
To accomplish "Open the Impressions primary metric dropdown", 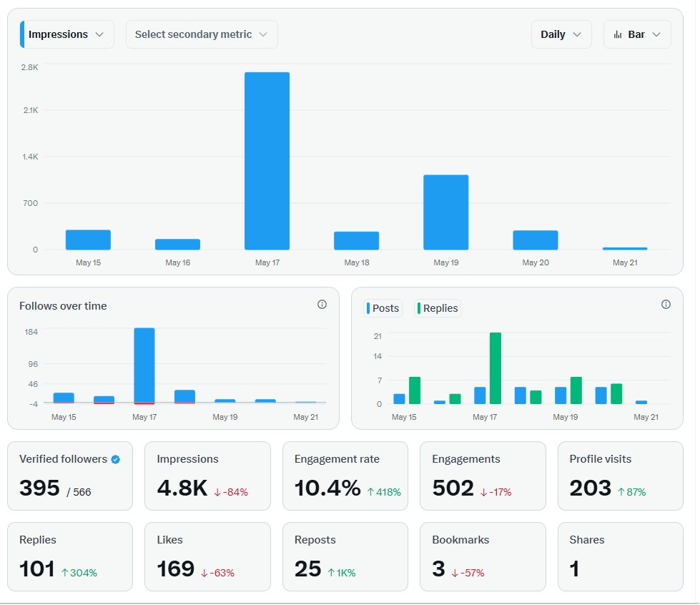I will pos(67,34).
